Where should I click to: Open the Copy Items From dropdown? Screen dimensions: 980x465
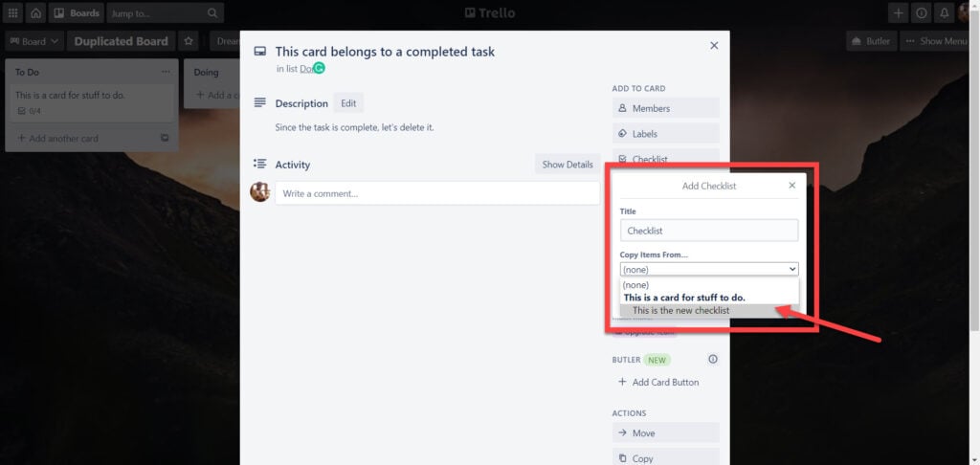coord(709,270)
